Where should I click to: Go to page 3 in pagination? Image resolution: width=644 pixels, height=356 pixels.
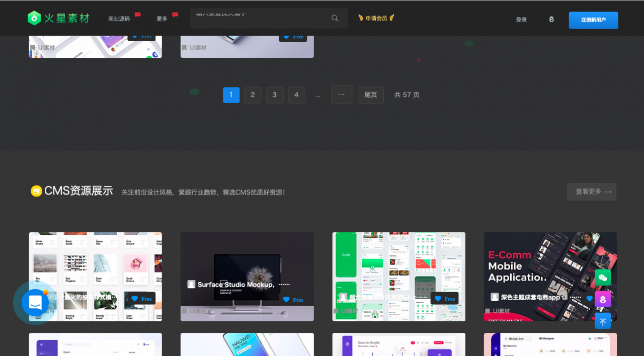(274, 95)
